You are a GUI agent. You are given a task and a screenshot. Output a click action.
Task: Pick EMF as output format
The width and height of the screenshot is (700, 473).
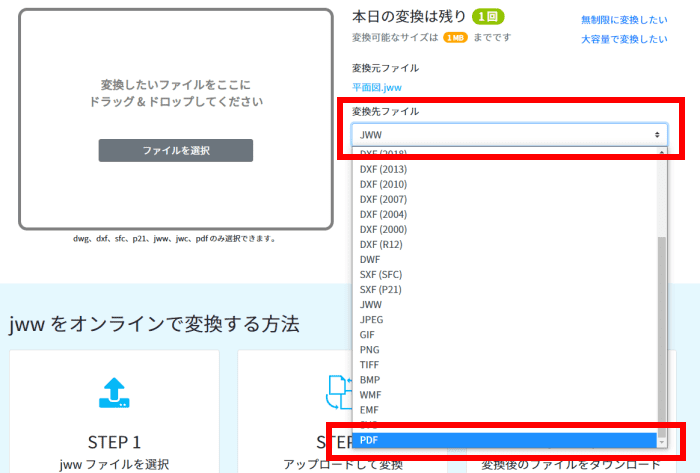[x=504, y=410]
